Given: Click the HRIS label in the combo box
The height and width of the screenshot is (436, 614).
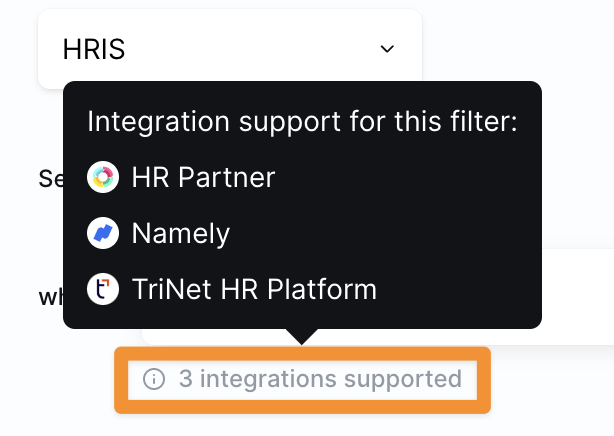Looking at the screenshot, I should (x=94, y=50).
